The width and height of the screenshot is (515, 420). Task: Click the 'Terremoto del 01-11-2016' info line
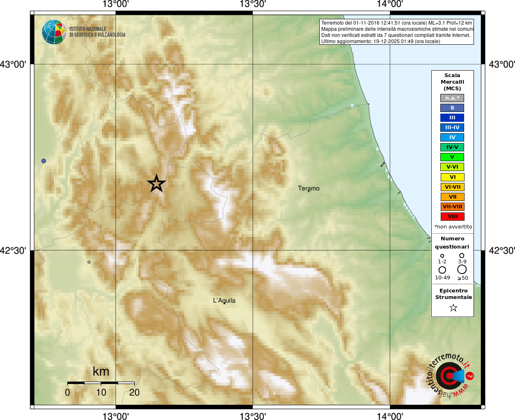coord(396,23)
